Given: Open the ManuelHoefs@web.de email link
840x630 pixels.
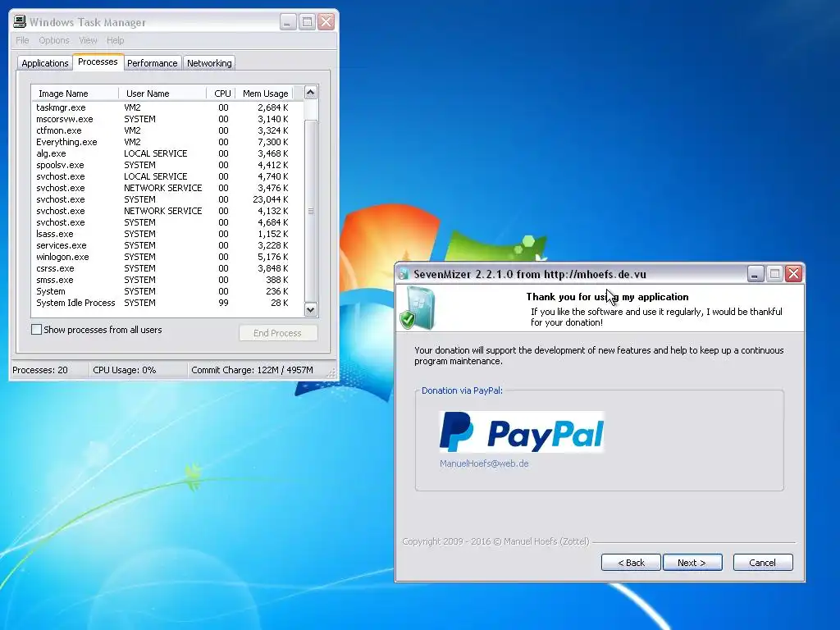Looking at the screenshot, I should 484,463.
